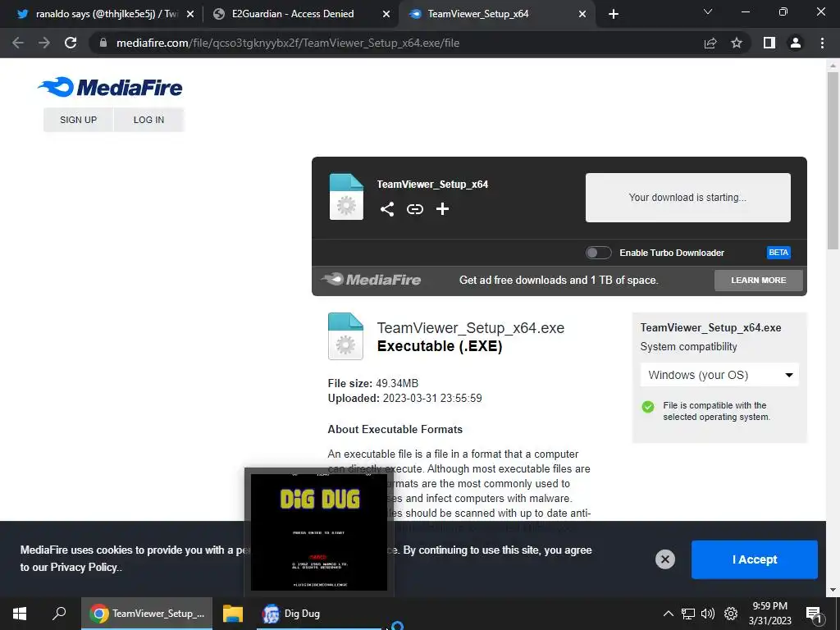Click the browser forward arrow
This screenshot has height=630, width=840.
tap(44, 43)
